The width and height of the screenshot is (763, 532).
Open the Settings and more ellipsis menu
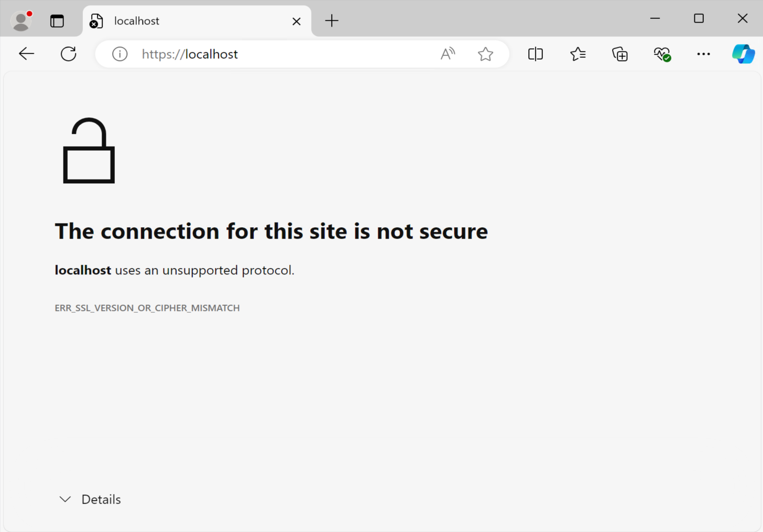click(703, 53)
